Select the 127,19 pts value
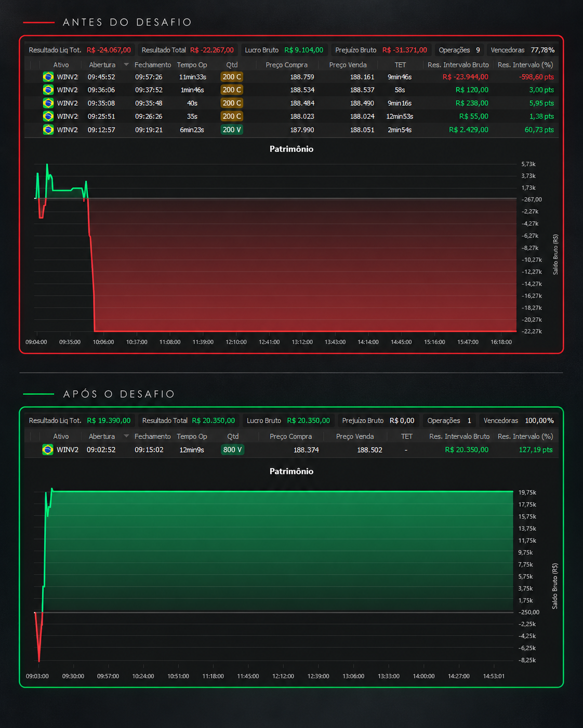This screenshot has width=583, height=728. [536, 450]
